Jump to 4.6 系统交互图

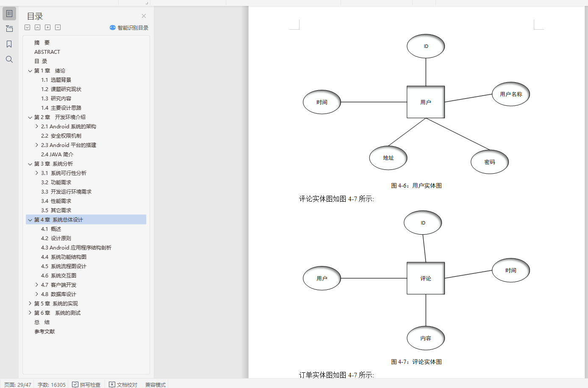58,276
